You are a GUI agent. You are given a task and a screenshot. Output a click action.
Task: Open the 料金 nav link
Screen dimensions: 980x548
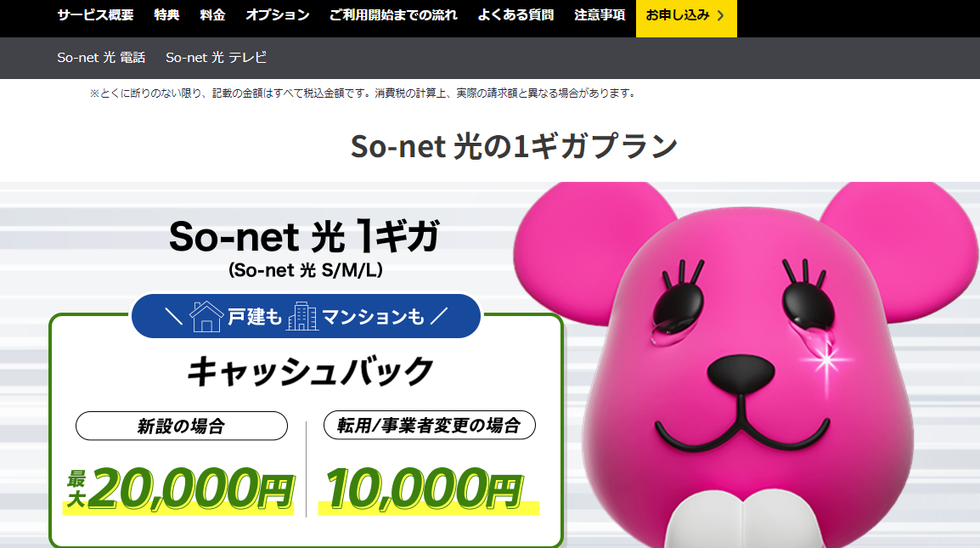(212, 15)
